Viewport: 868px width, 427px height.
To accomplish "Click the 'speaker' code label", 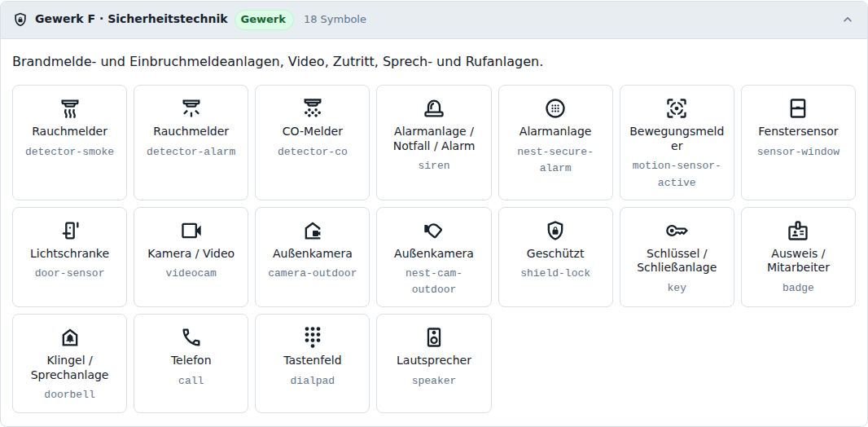I will click(x=434, y=381).
